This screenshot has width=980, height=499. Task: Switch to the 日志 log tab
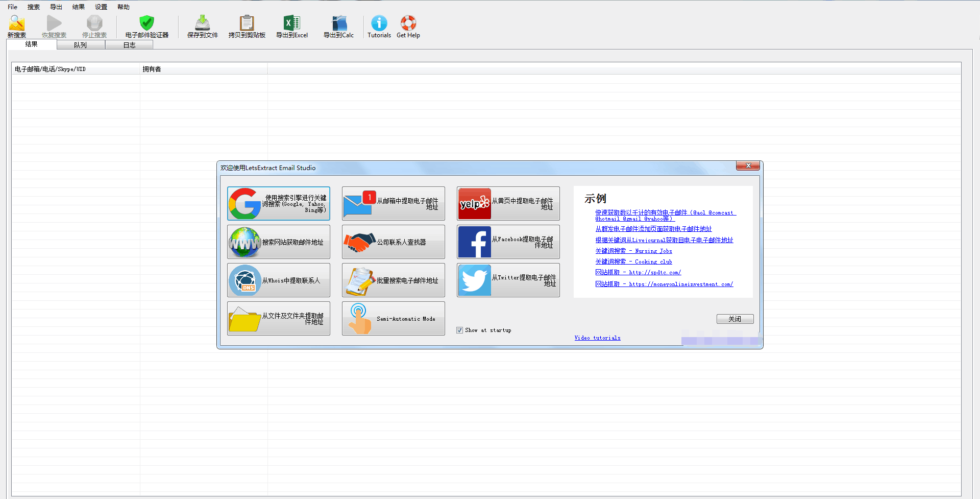pos(129,45)
